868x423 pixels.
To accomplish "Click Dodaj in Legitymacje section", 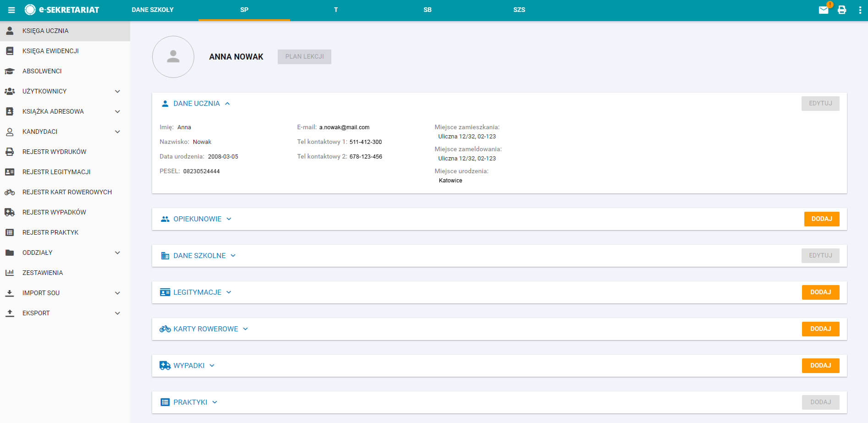I will click(820, 292).
